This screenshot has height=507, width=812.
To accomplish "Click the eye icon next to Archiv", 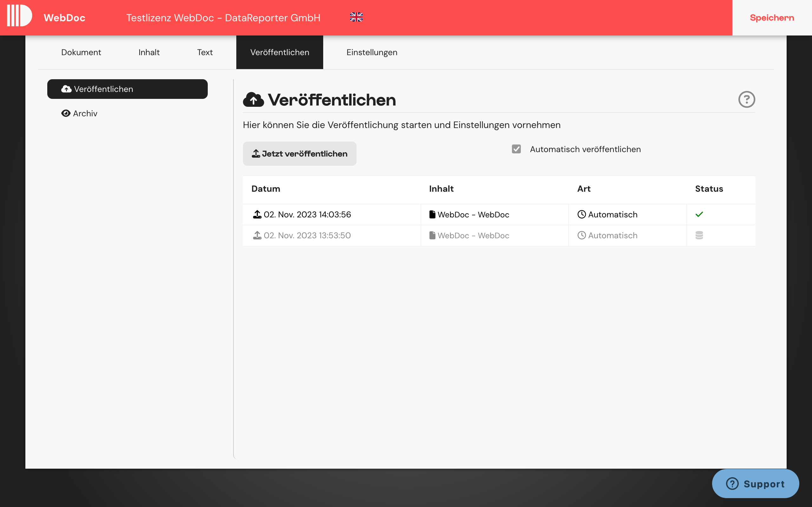I will [x=66, y=113].
